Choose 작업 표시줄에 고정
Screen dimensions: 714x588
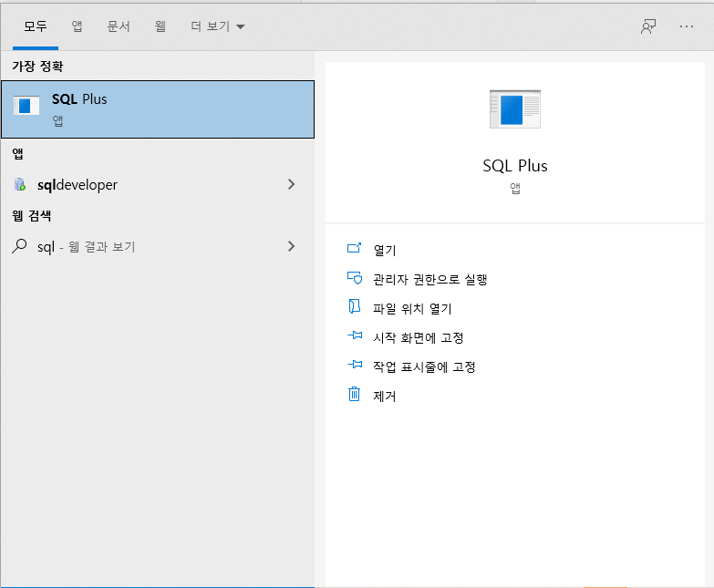click(424, 366)
